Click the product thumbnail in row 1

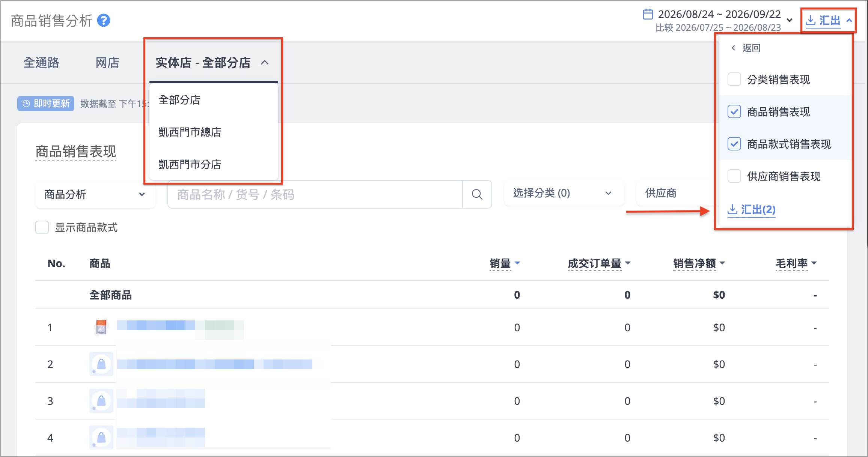[101, 327]
